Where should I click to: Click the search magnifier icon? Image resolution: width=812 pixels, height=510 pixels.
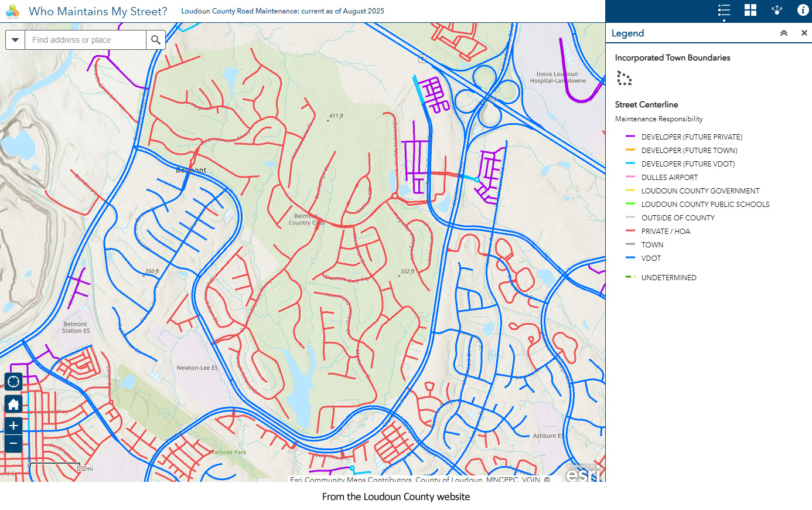click(156, 40)
